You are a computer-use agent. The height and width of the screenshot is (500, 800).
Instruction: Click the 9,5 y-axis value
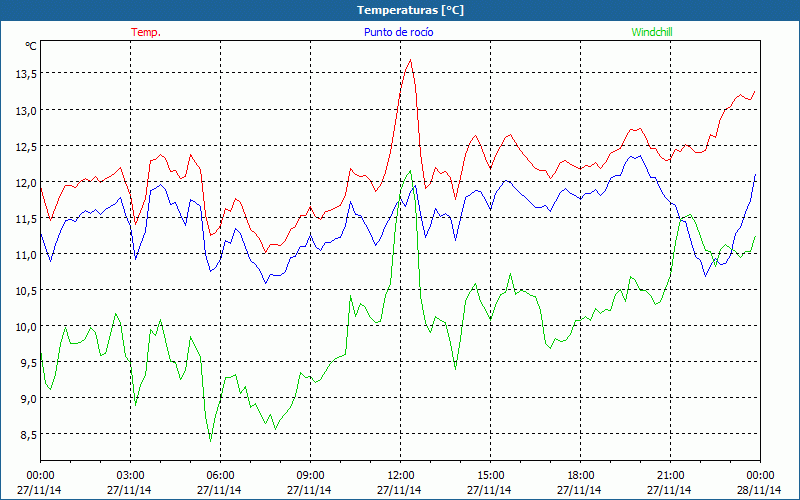point(29,363)
